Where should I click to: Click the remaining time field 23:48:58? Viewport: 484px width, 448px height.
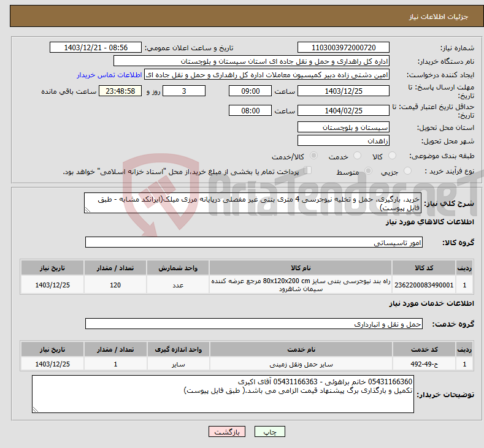120,91
